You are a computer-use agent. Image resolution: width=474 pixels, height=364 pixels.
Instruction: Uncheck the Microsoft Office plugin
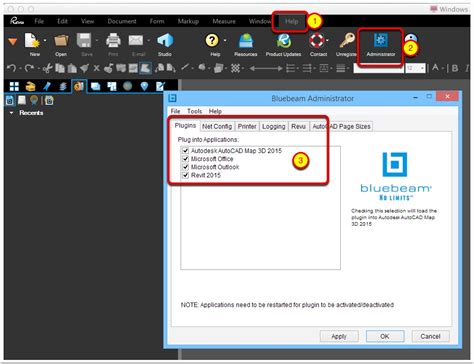pos(186,159)
